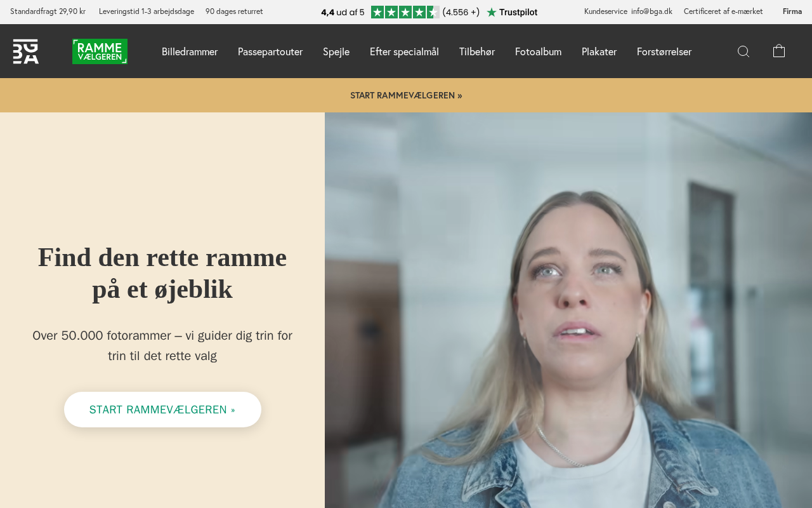This screenshot has width=812, height=508.
Task: Open the Rammevælgeren green logo
Action: pyautogui.click(x=100, y=51)
